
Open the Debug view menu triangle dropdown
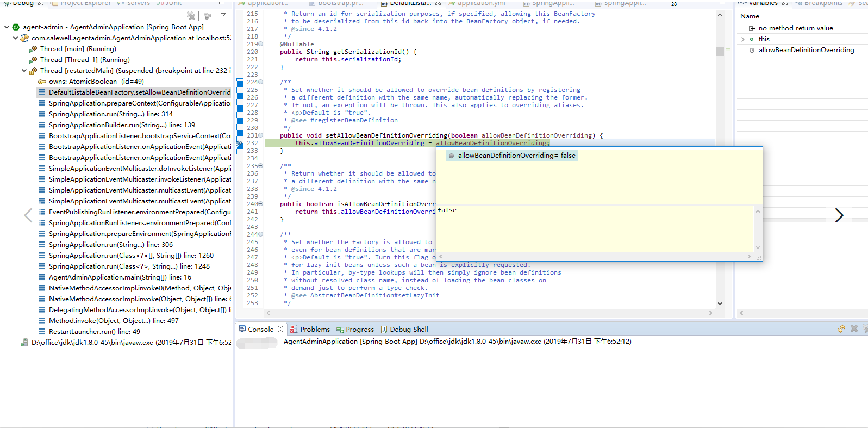coord(223,15)
